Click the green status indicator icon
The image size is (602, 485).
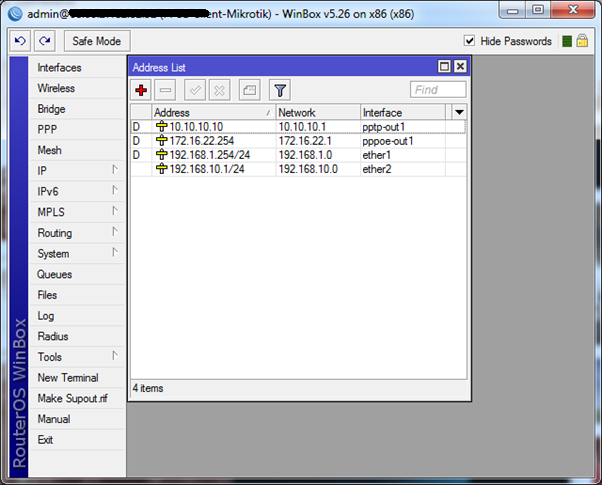[x=567, y=41]
